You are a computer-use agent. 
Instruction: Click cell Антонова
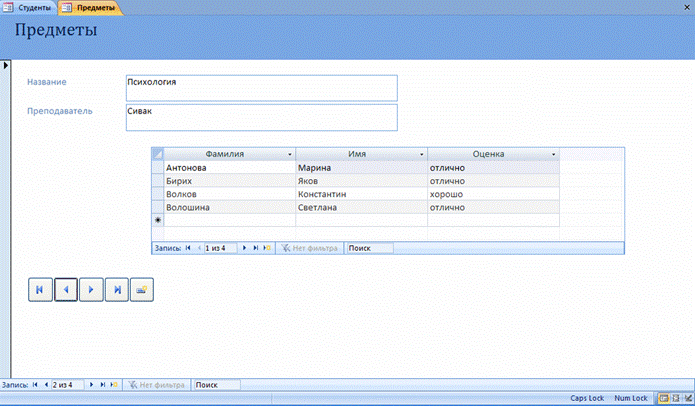(230, 168)
